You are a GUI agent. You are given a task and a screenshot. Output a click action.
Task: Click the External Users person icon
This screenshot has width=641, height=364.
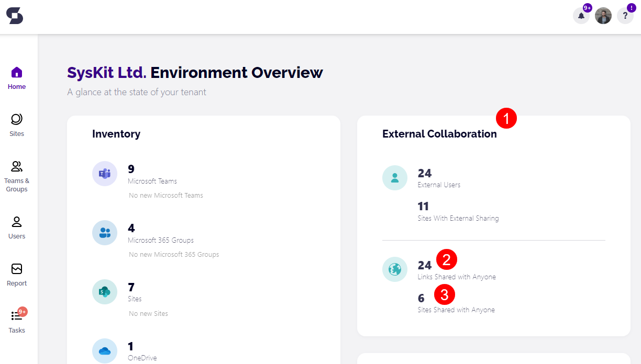tap(394, 178)
